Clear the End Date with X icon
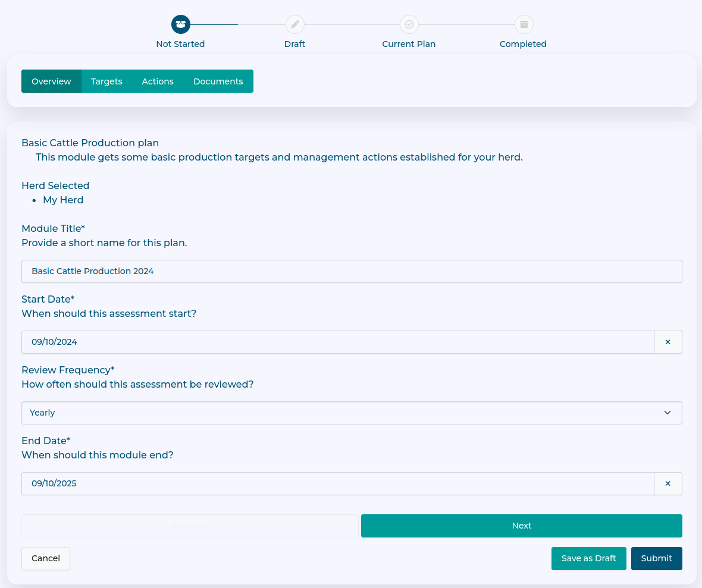The image size is (702, 588). [667, 483]
